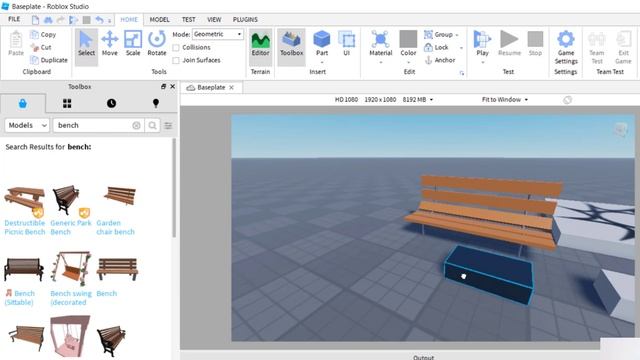The height and width of the screenshot is (360, 640).
Task: Lock the selected part
Action: point(436,47)
